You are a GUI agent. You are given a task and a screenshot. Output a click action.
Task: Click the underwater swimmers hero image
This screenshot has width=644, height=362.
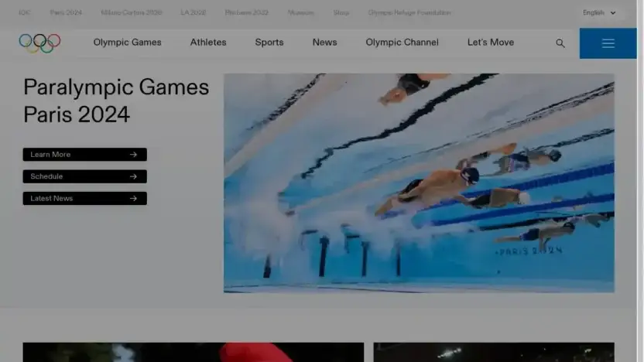click(419, 183)
